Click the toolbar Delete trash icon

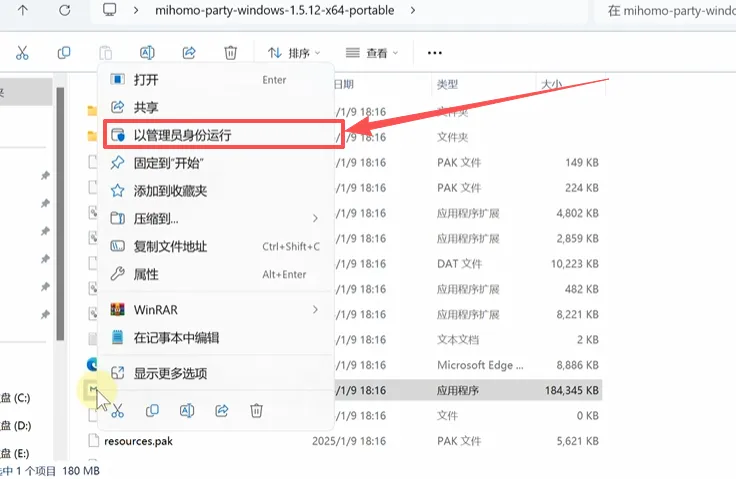[230, 53]
